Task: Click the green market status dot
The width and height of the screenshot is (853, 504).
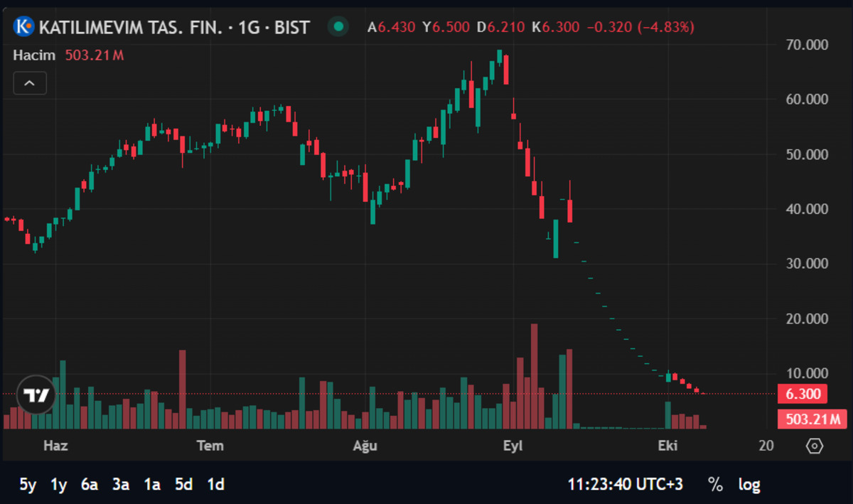Action: (x=338, y=27)
